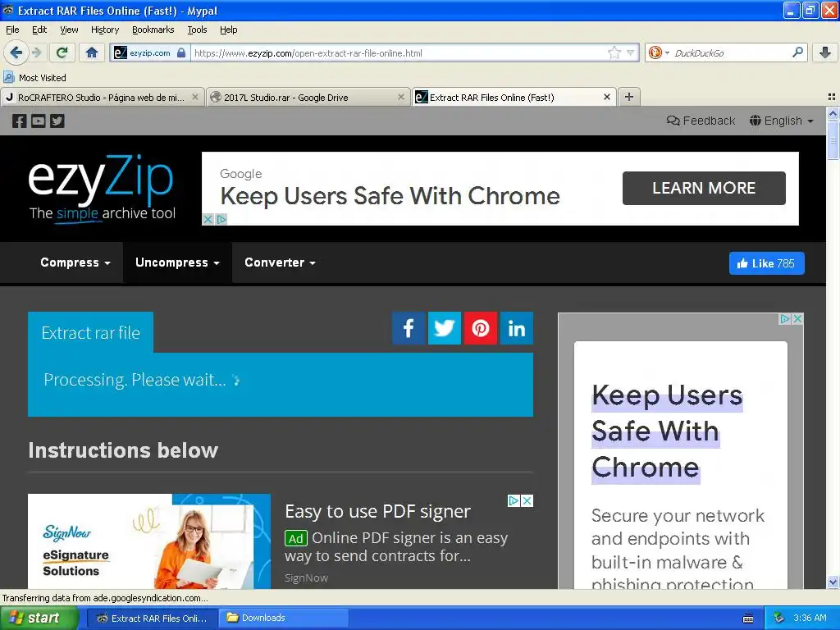840x630 pixels.
Task: Open the Most Visited bookmarks folder
Action: click(34, 78)
